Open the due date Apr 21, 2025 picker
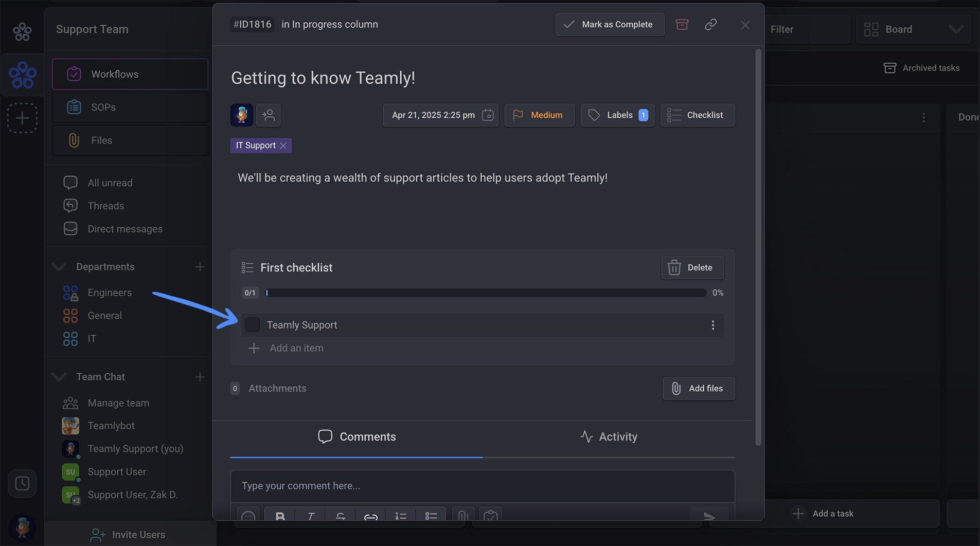980x546 pixels. 440,115
